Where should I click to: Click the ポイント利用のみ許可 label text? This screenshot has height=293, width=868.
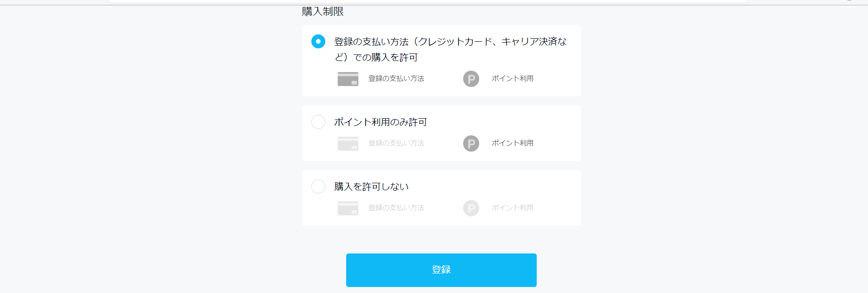[381, 122]
